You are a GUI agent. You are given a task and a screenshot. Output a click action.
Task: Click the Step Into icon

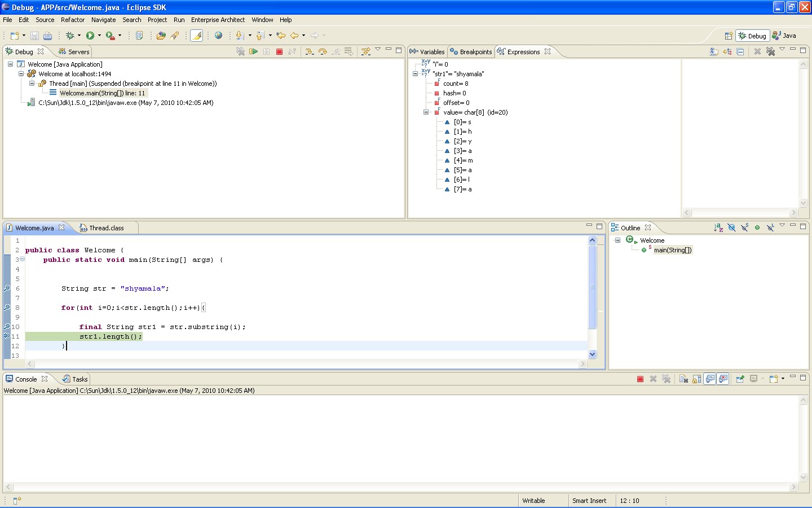309,51
